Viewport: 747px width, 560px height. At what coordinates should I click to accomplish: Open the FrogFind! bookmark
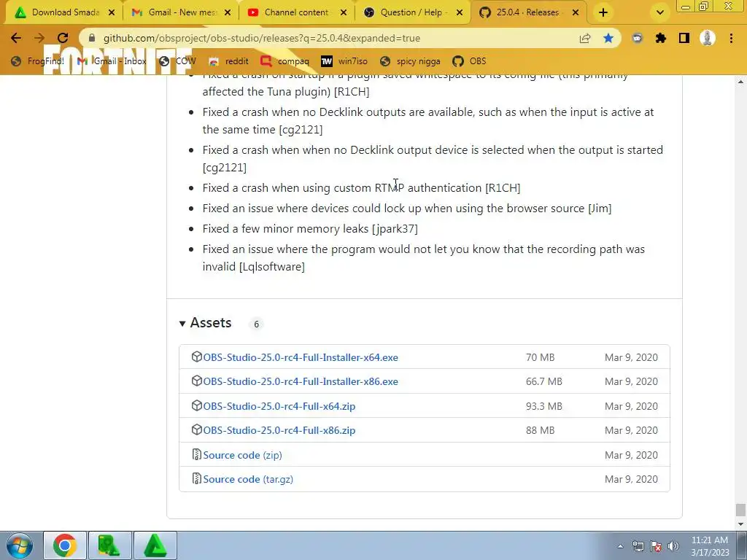click(37, 61)
